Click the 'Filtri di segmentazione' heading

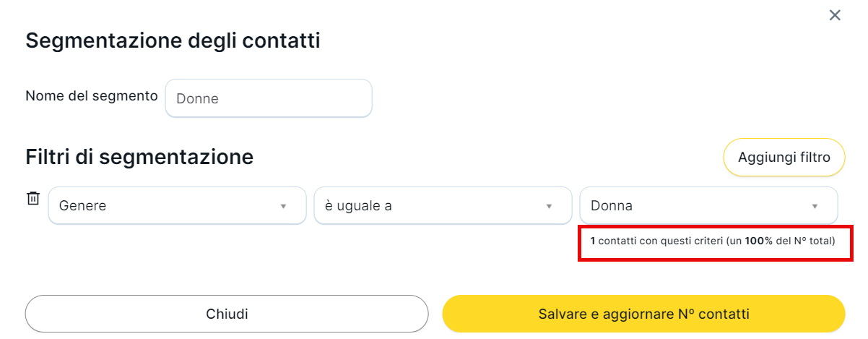point(139,156)
